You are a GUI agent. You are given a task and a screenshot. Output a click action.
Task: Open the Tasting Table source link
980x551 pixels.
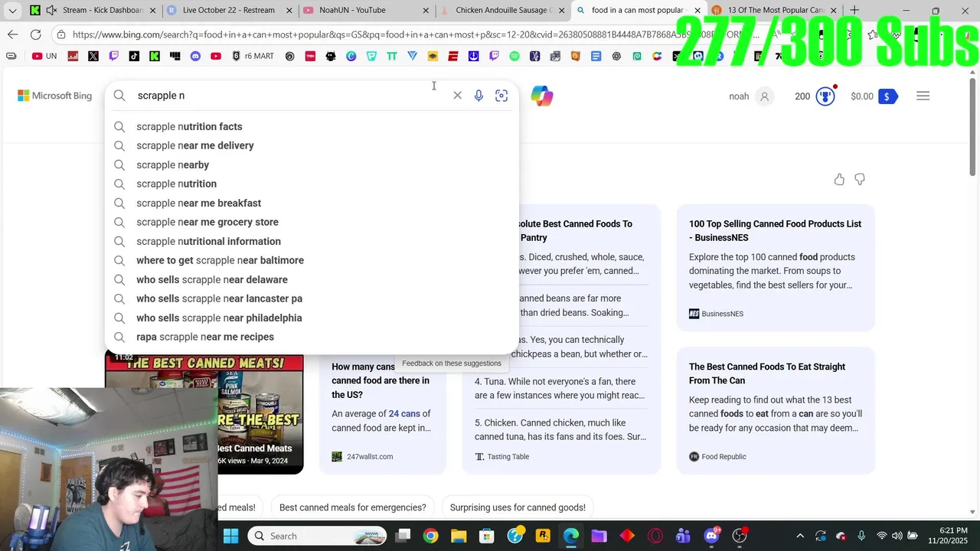502,457
